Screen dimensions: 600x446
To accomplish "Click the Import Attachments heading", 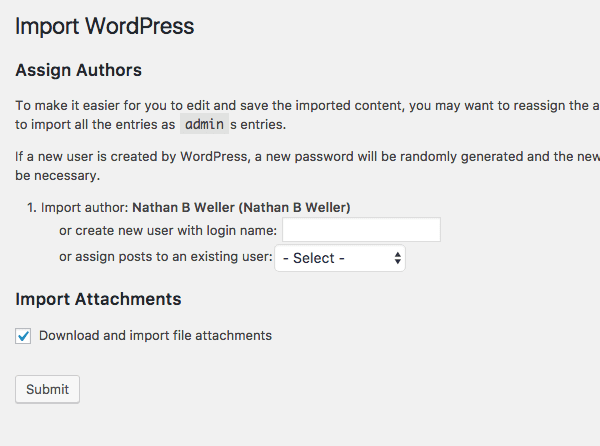I will click(x=98, y=299).
